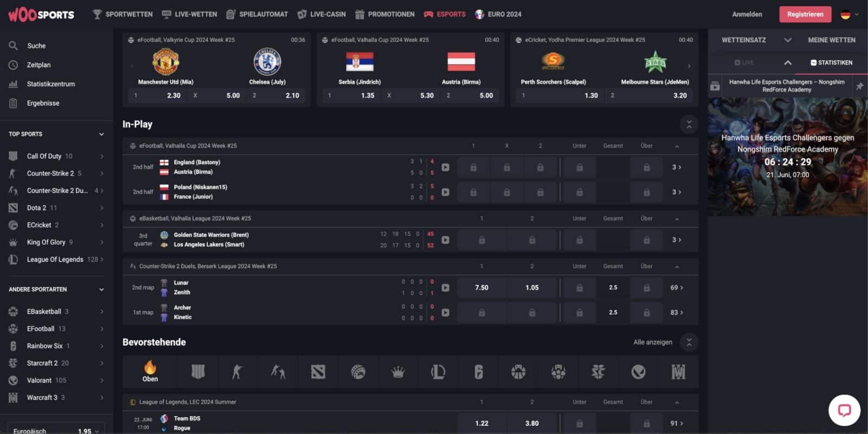Collapse the ANDERE SPORTARTEN section
The image size is (868, 434).
point(101,290)
